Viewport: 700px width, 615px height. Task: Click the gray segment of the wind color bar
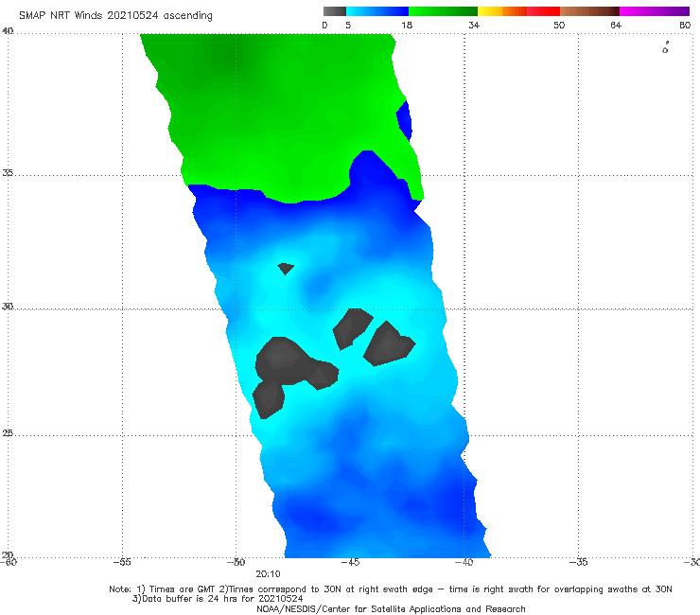tap(334, 11)
